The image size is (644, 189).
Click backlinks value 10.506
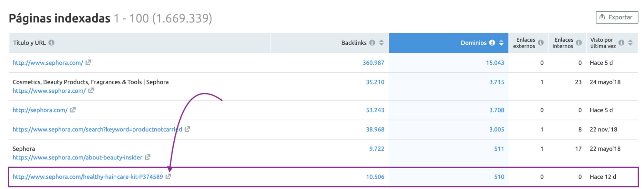[x=375, y=176]
